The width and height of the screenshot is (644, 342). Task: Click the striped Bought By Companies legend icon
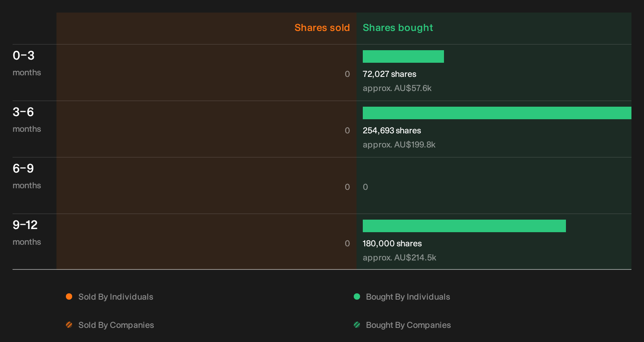point(357,325)
